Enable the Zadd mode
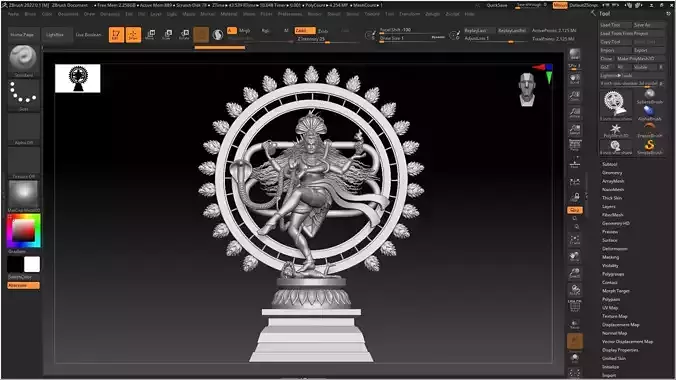Screen dimensions: 676x380 304,31
